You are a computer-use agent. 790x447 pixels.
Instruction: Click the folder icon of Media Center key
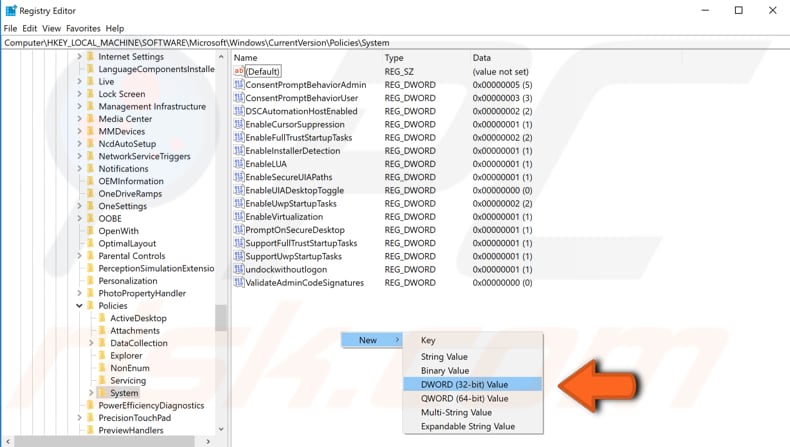pyautogui.click(x=91, y=119)
